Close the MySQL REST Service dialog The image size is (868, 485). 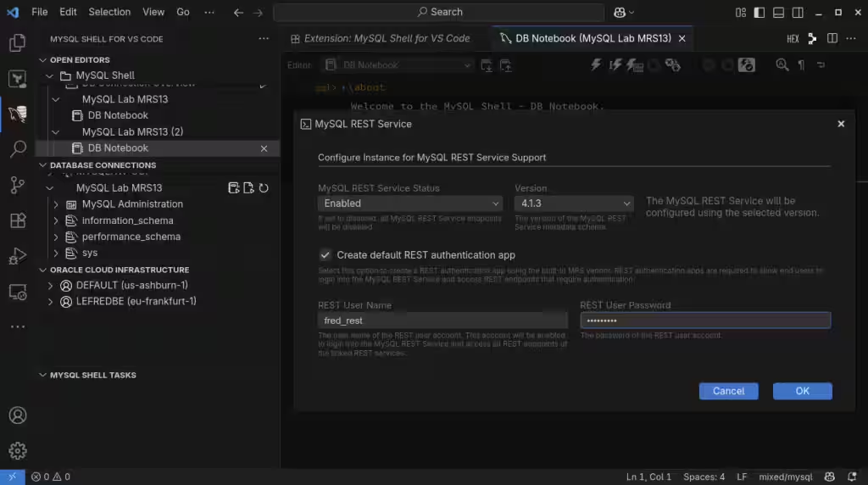pos(841,124)
